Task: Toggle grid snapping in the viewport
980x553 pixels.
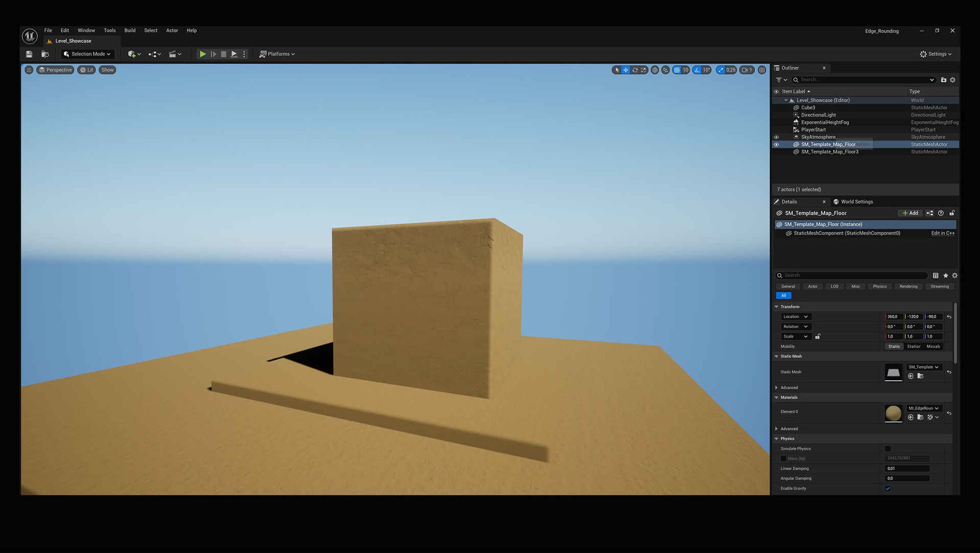Action: pyautogui.click(x=677, y=70)
